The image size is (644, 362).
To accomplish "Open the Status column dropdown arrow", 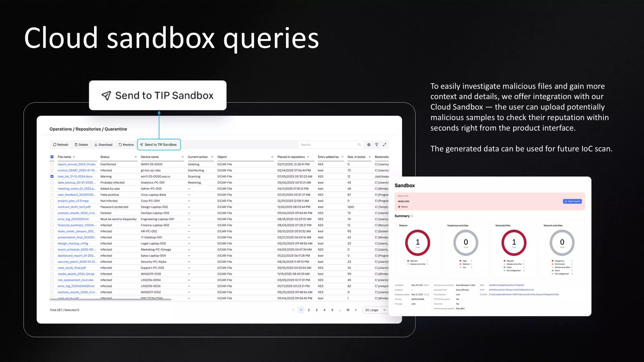I will 136,157.
